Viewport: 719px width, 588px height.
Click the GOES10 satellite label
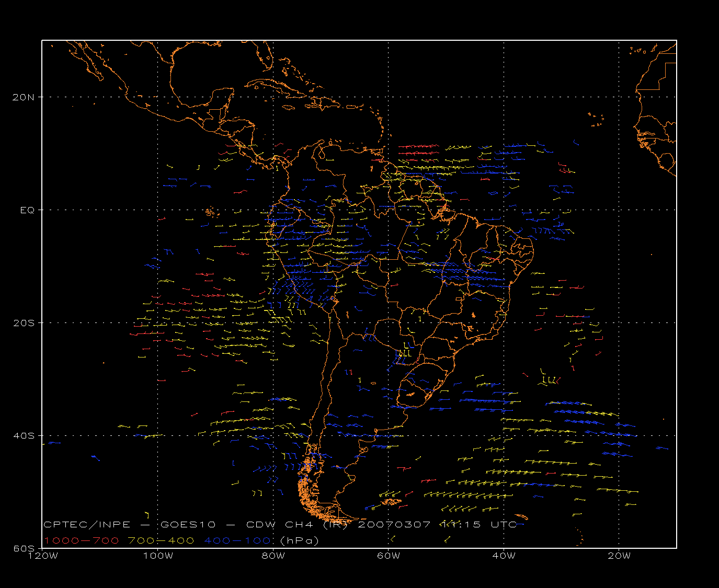click(x=188, y=525)
